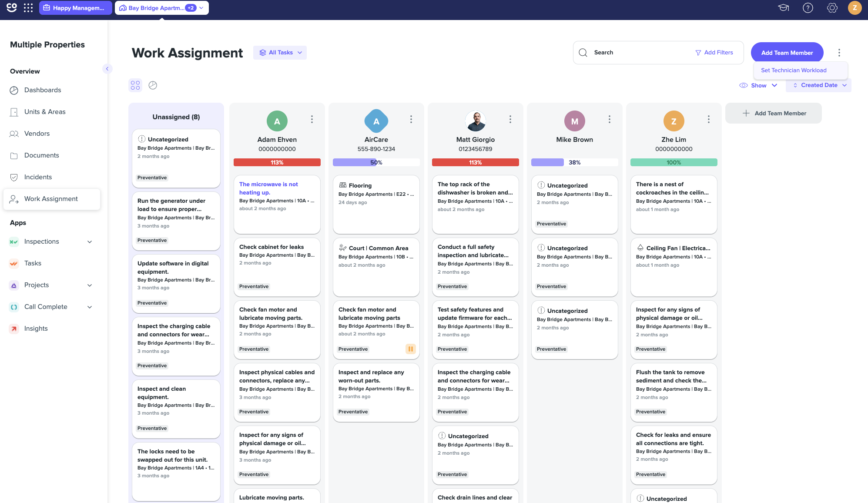
Task: Open the Run the generator under load card
Action: coord(176,221)
